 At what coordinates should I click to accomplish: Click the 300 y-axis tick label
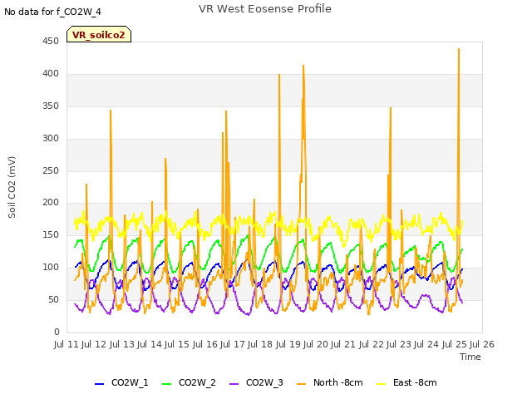[51, 139]
